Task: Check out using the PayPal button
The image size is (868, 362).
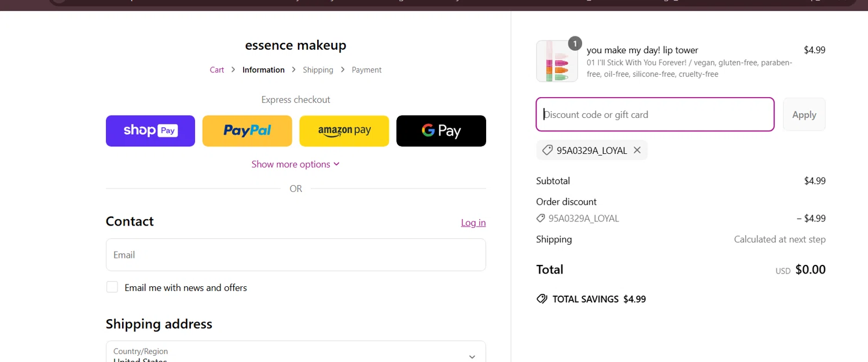Action: (247, 131)
